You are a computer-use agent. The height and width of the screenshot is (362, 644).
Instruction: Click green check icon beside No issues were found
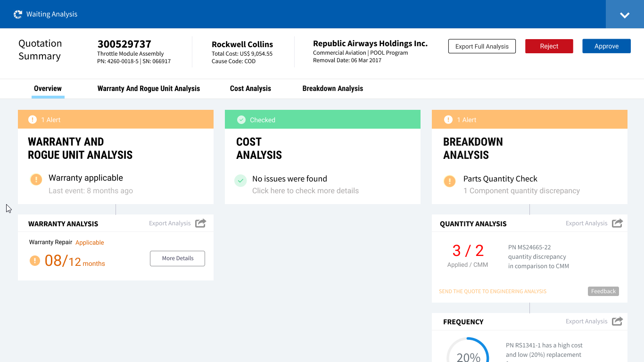[x=240, y=181]
